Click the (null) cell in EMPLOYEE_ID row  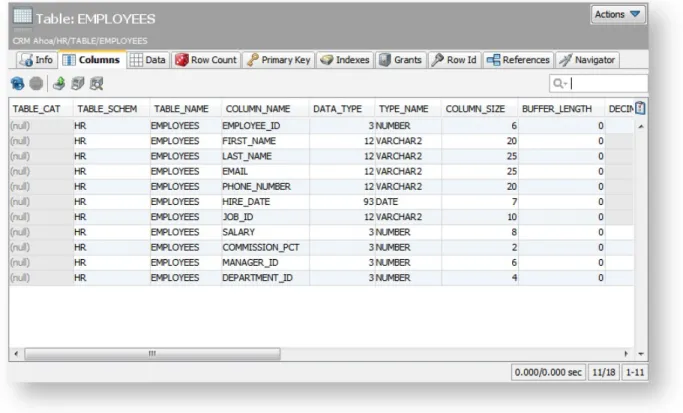41,126
